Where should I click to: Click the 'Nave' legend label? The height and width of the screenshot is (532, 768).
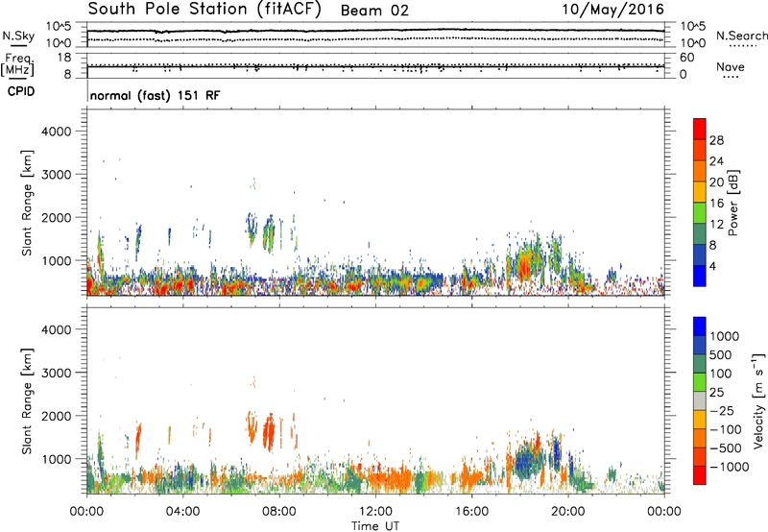click(730, 66)
